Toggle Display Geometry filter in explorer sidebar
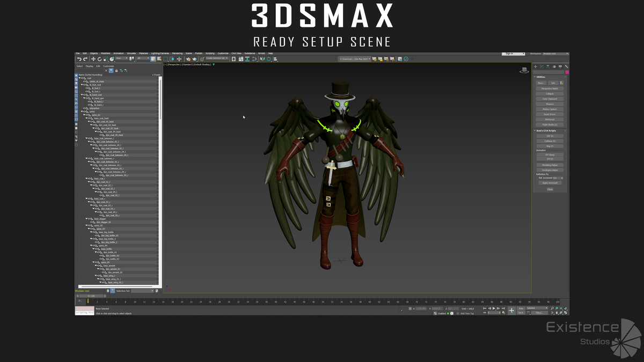Image resolution: width=644 pixels, height=362 pixels. tap(76, 75)
